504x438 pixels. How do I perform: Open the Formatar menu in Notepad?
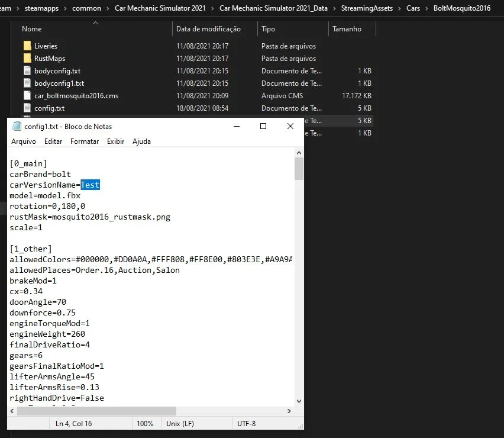click(x=85, y=141)
